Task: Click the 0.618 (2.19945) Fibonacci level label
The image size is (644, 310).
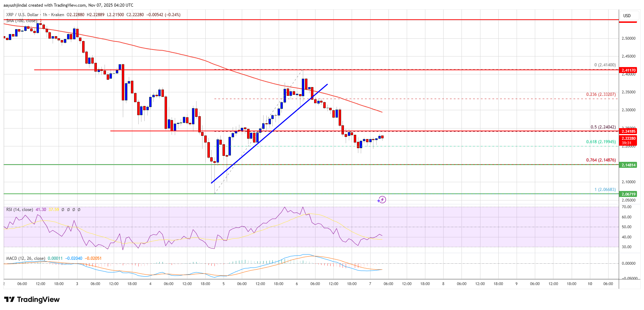Action: coord(600,142)
